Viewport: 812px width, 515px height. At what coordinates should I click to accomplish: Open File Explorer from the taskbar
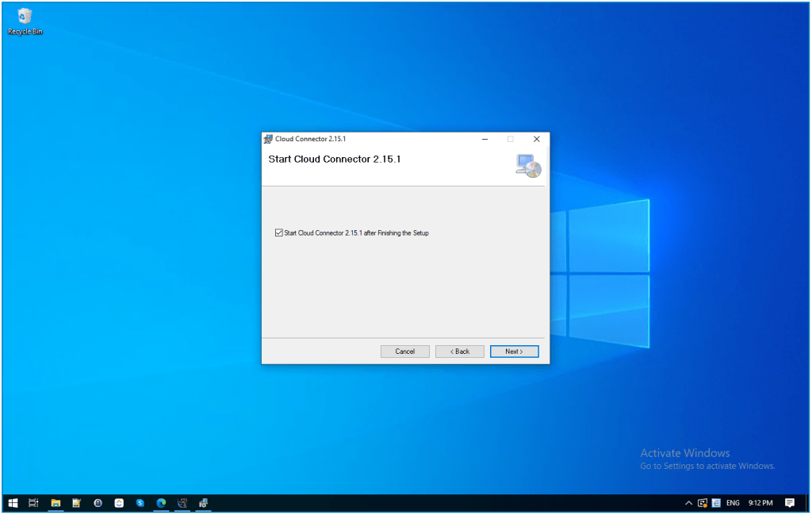(x=56, y=502)
